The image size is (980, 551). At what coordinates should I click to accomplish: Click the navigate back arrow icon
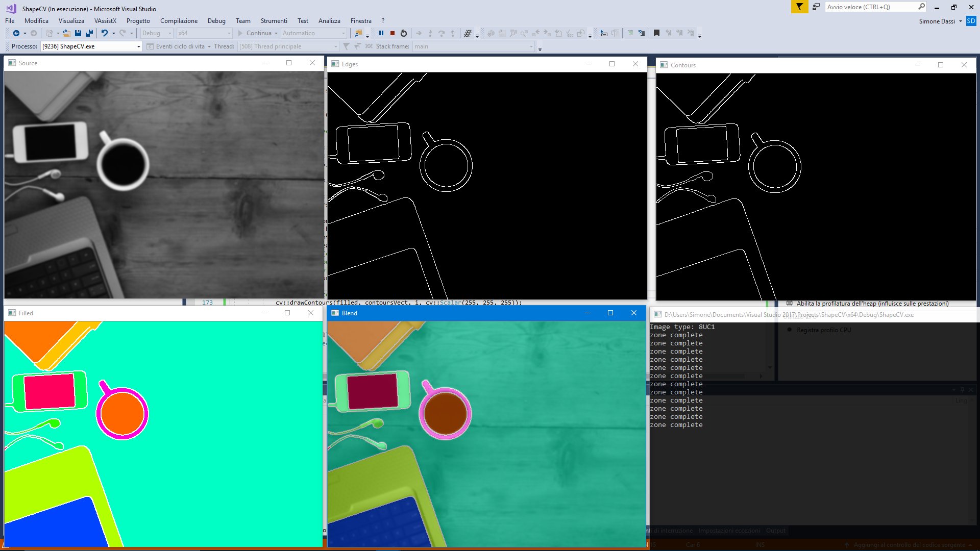16,33
